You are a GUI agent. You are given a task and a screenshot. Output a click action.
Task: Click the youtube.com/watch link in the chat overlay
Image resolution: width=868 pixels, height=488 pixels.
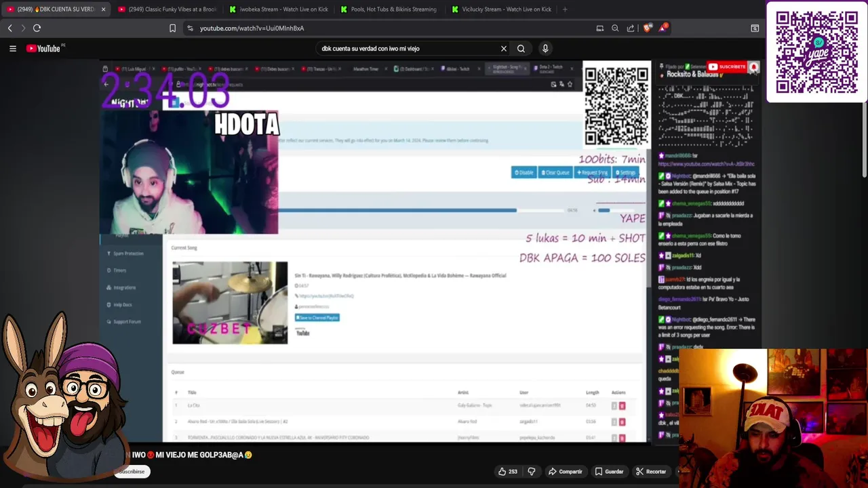pyautogui.click(x=706, y=164)
